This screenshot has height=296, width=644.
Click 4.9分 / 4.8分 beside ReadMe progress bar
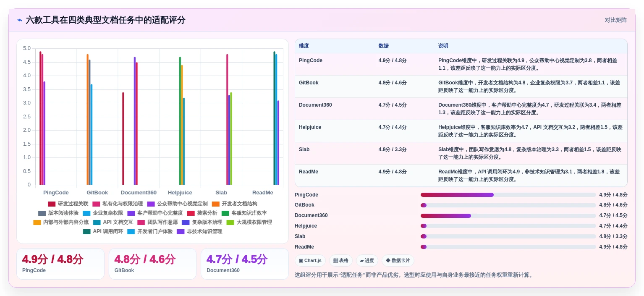tap(613, 247)
